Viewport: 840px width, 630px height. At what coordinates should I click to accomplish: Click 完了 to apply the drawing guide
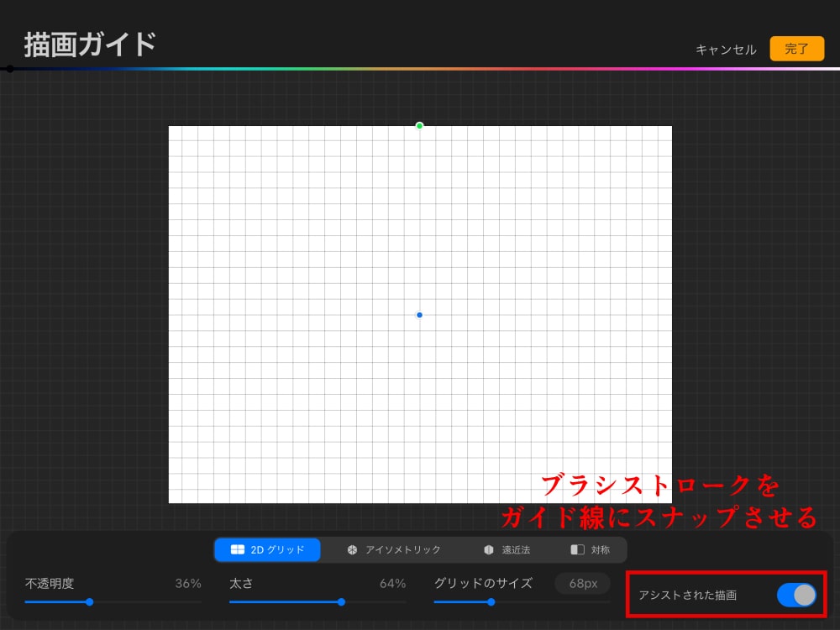(x=795, y=49)
